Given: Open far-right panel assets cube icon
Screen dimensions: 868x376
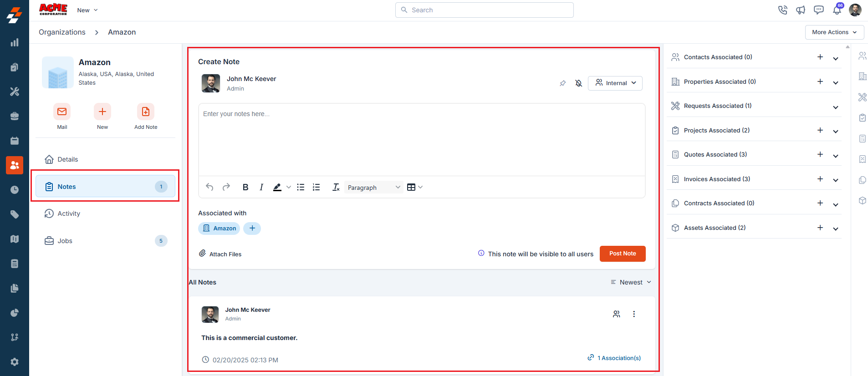Looking at the screenshot, I should 862,201.
